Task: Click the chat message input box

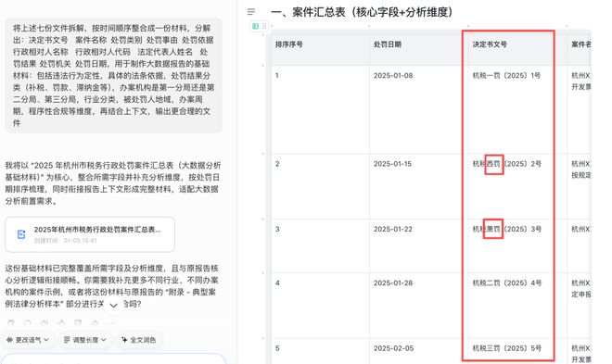Action: 113,359
